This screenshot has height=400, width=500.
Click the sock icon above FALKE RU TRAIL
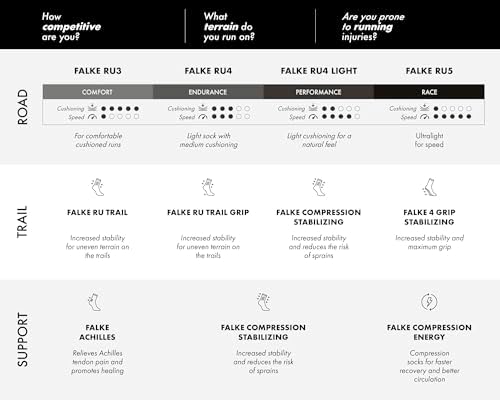pyautogui.click(x=97, y=187)
